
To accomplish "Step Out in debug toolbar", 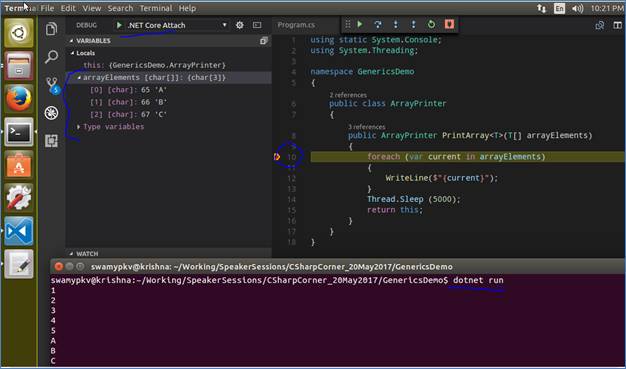I will coord(413,24).
